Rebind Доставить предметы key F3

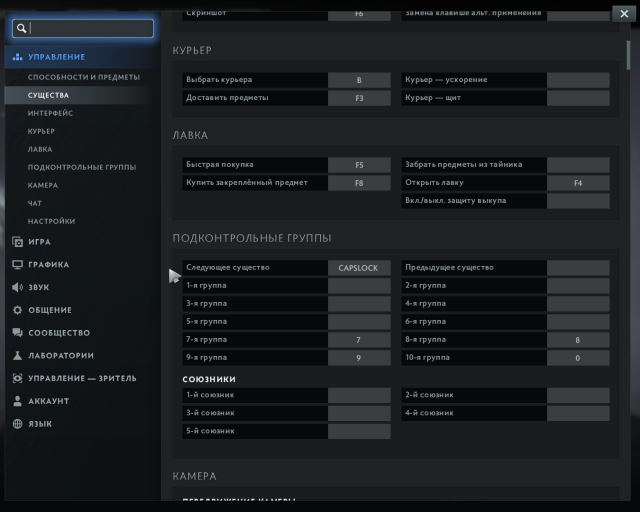[359, 98]
